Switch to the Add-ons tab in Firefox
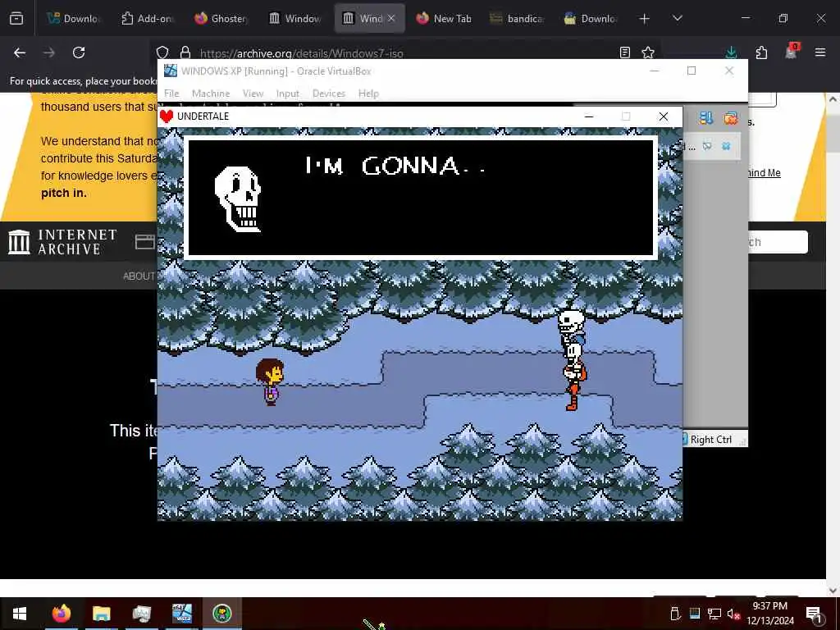 click(148, 18)
